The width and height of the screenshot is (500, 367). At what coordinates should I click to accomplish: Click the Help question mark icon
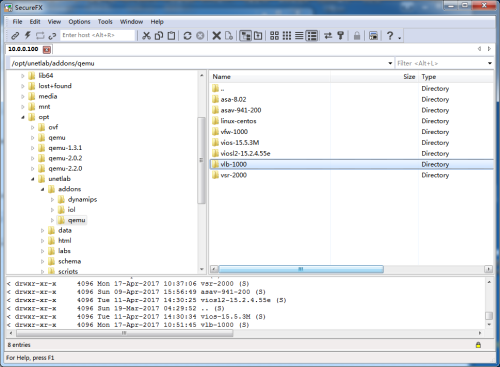[390, 35]
